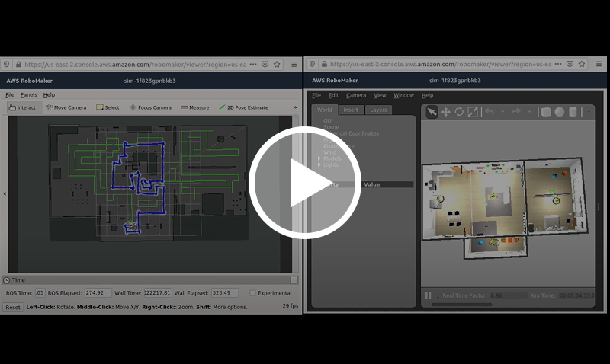
Task: Click Pocket icon in left browser
Action: coord(265,65)
